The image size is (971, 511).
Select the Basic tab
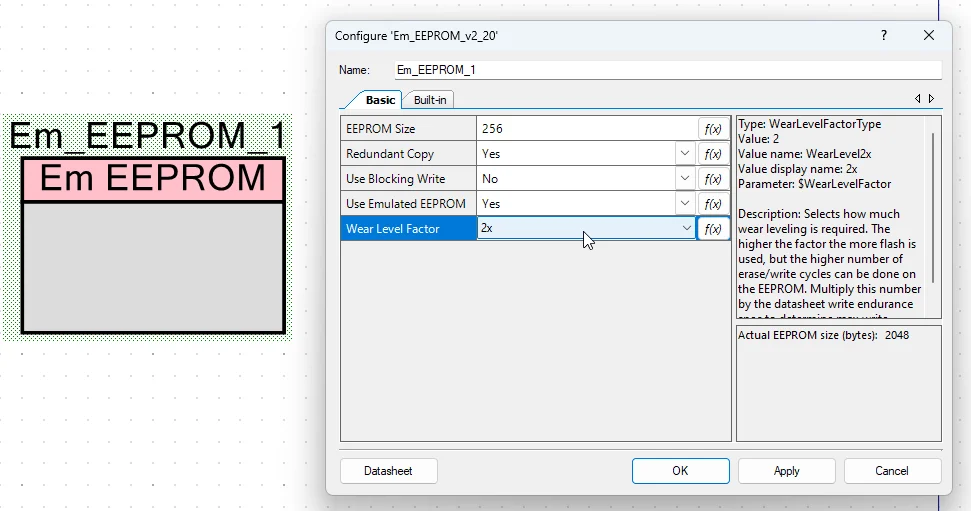379,100
